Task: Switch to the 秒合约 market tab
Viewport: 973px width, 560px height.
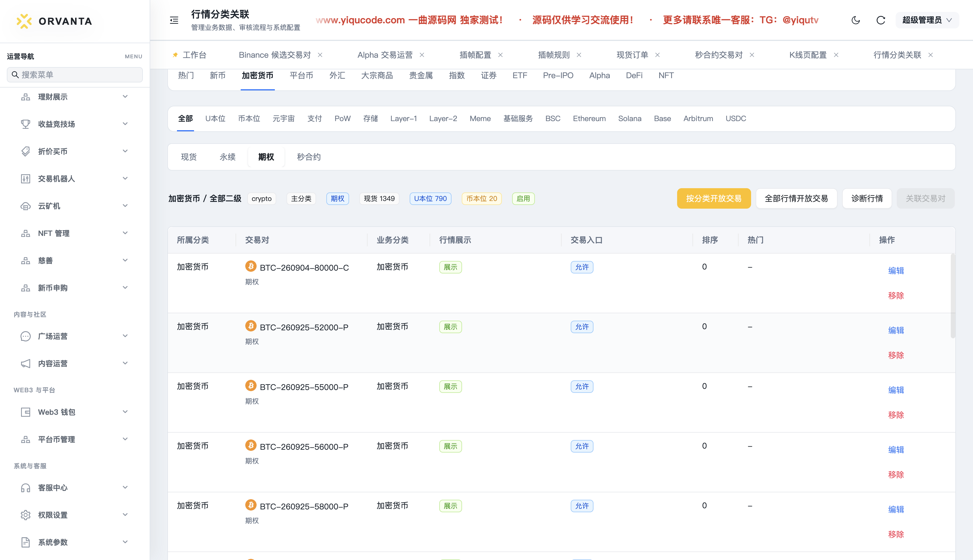Action: pos(309,157)
